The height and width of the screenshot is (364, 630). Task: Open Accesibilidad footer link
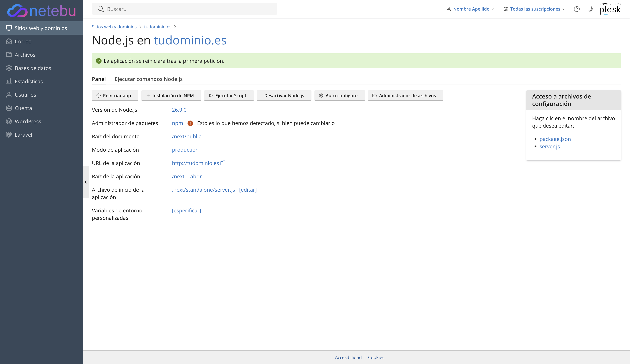[348, 357]
